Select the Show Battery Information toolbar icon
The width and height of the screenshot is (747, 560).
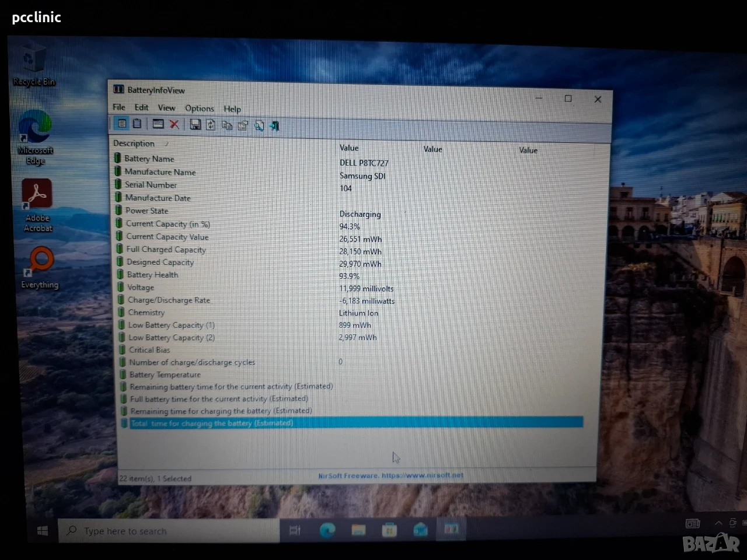(x=122, y=124)
